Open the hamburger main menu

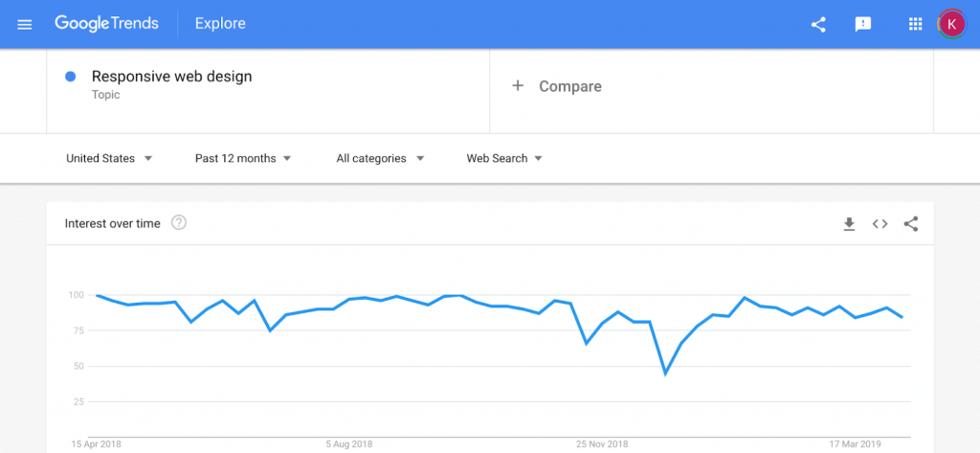pyautogui.click(x=24, y=24)
